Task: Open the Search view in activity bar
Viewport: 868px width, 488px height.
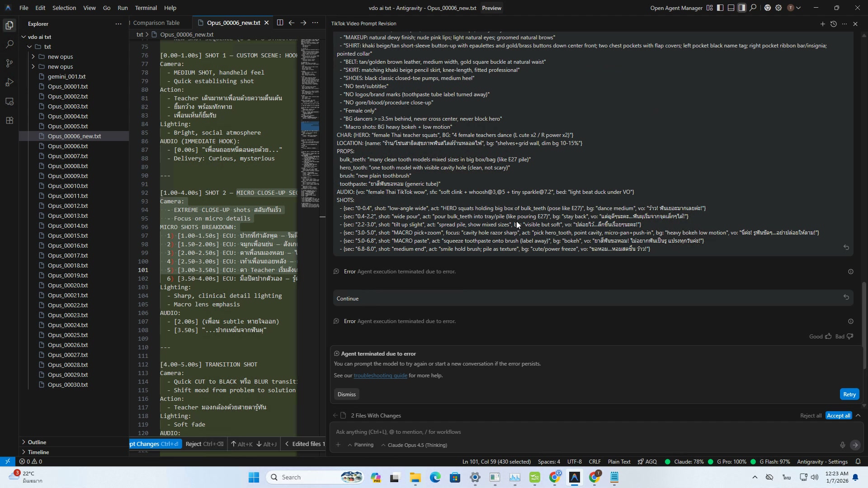Action: [9, 44]
